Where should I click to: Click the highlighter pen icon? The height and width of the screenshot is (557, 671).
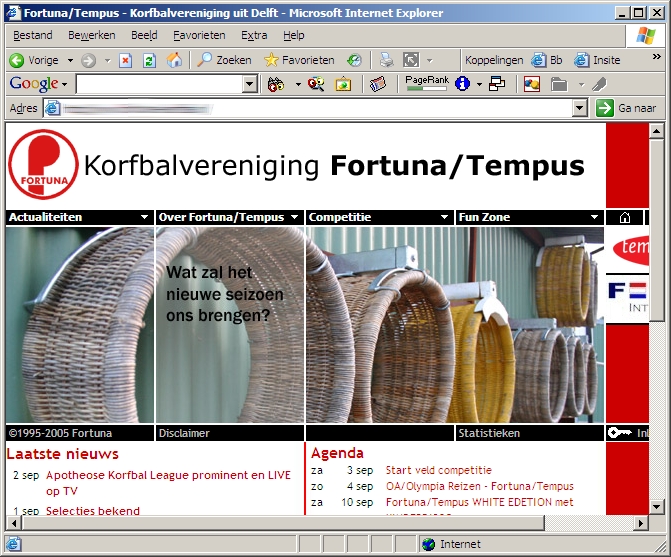(x=599, y=84)
